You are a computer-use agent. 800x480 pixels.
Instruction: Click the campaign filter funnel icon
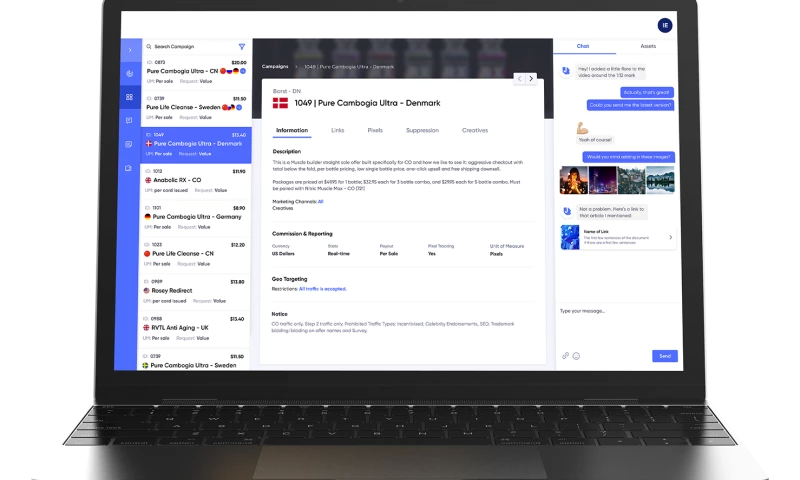pos(241,46)
